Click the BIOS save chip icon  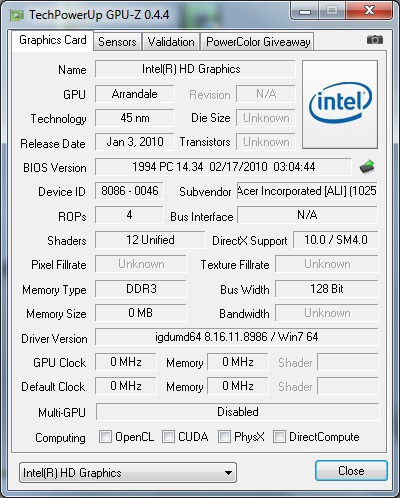[x=367, y=166]
